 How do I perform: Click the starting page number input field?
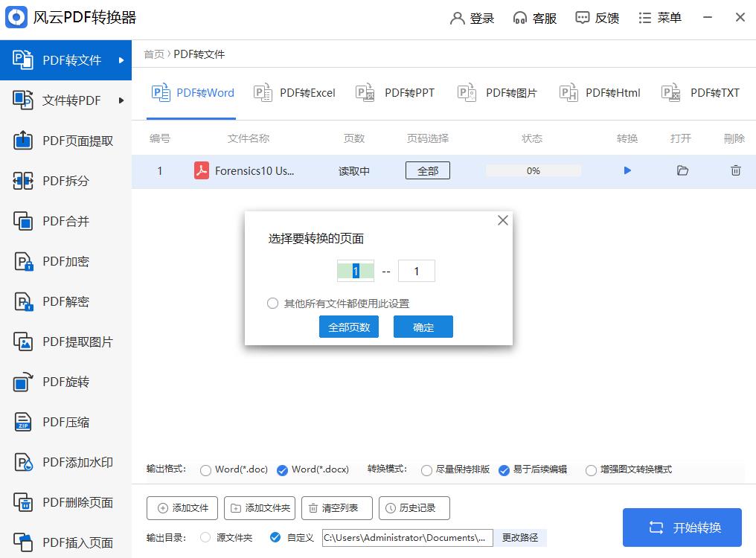click(x=356, y=271)
